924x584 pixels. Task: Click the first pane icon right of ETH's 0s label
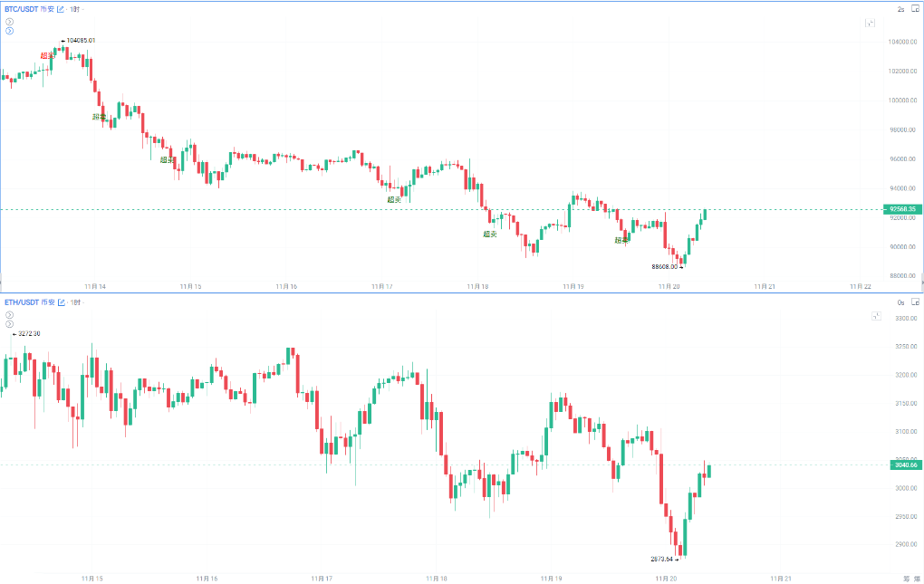coord(917,302)
